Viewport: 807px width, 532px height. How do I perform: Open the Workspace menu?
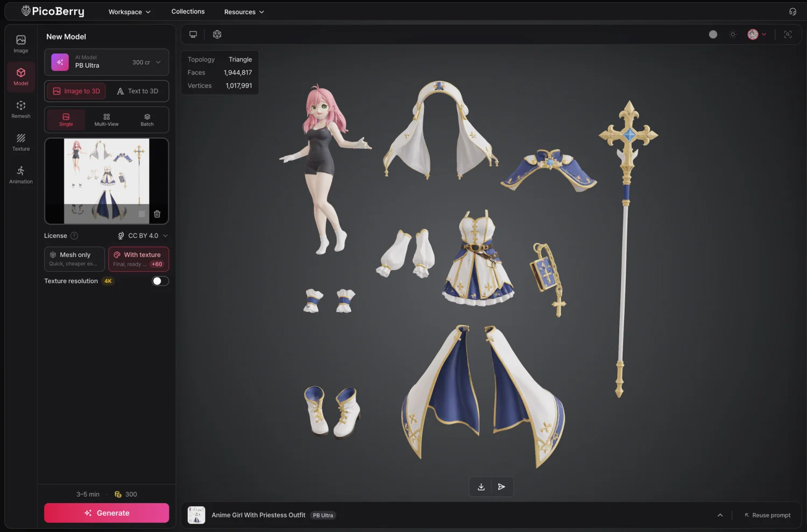130,12
